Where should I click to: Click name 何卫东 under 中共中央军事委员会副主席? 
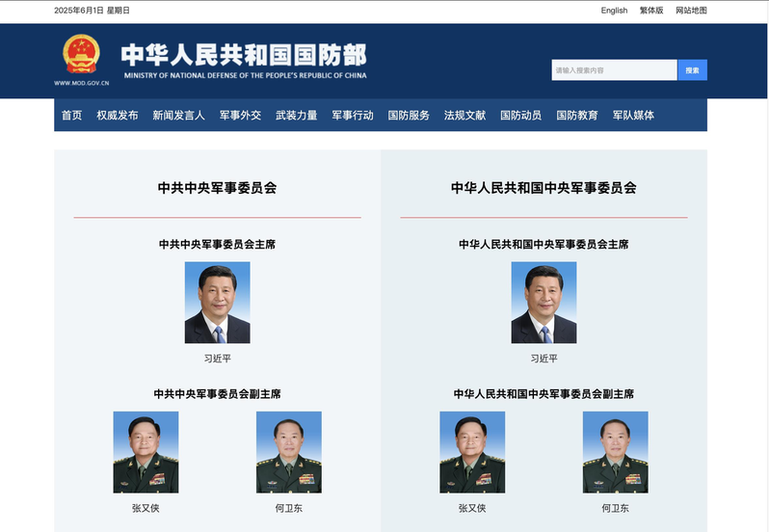[289, 508]
